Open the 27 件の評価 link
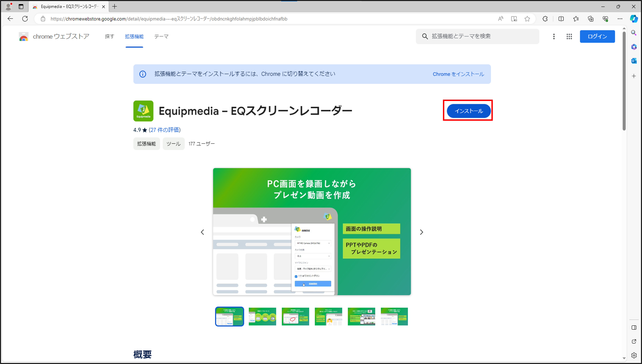This screenshot has width=642, height=364. [165, 130]
